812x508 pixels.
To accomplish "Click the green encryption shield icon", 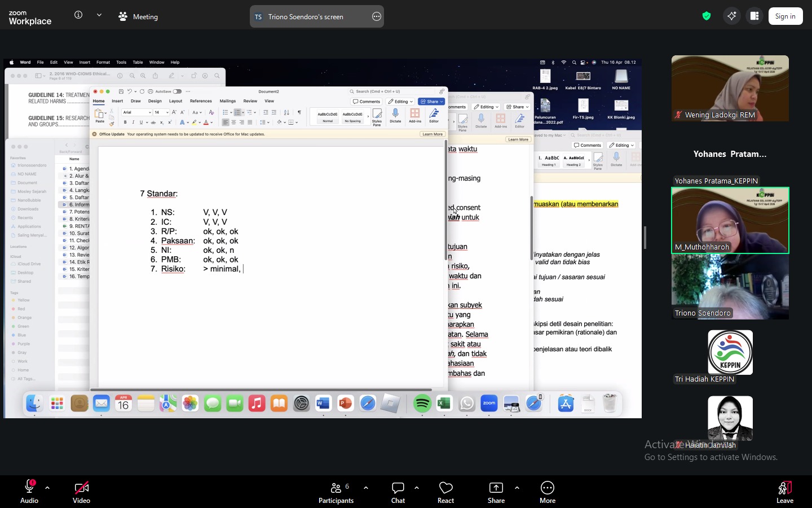I will pyautogui.click(x=706, y=16).
